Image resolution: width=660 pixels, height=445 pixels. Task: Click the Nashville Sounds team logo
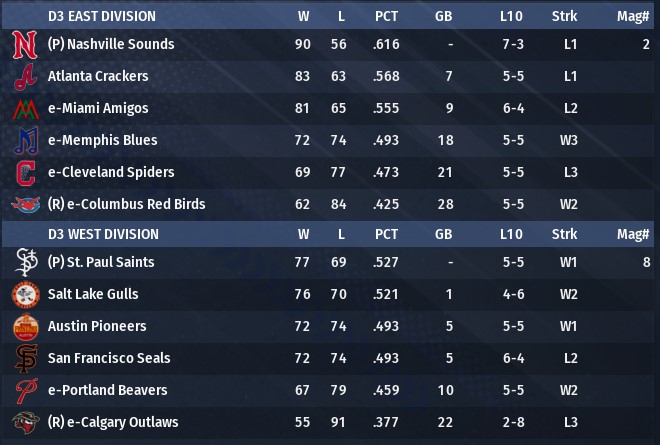[x=24, y=44]
